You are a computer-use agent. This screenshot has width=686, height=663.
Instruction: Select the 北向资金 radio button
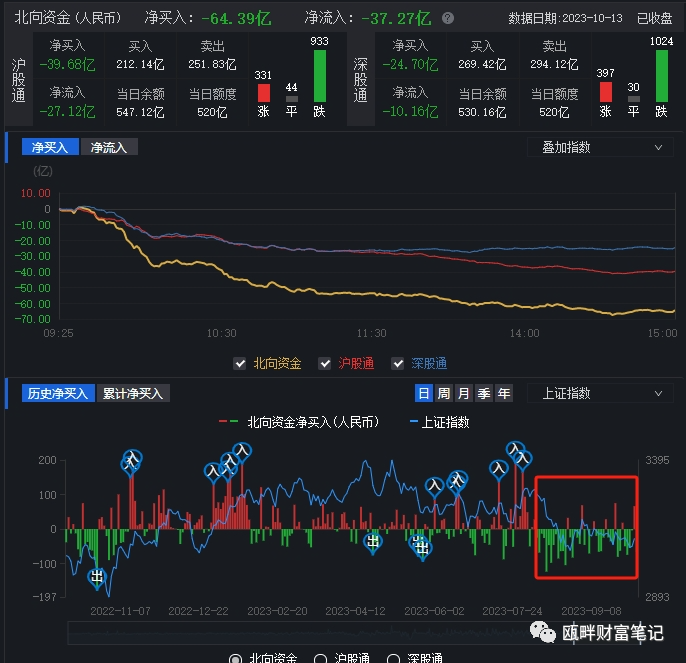235,659
